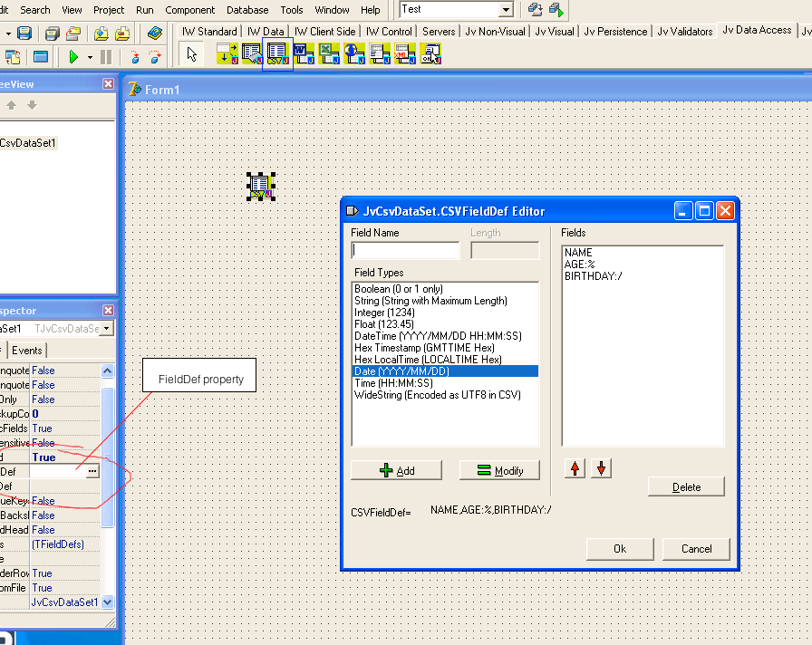
Task: Select BIRTHDAY:/ in the Fields list
Action: pos(593,276)
